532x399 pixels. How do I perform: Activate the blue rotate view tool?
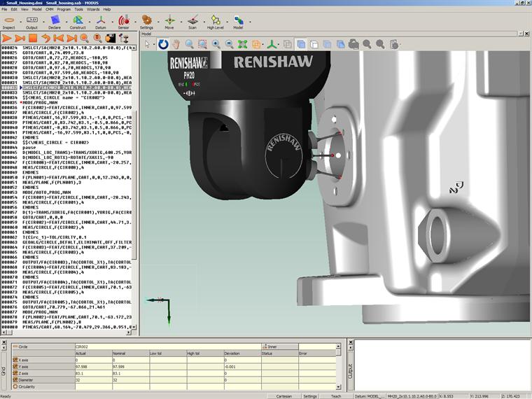click(x=163, y=44)
